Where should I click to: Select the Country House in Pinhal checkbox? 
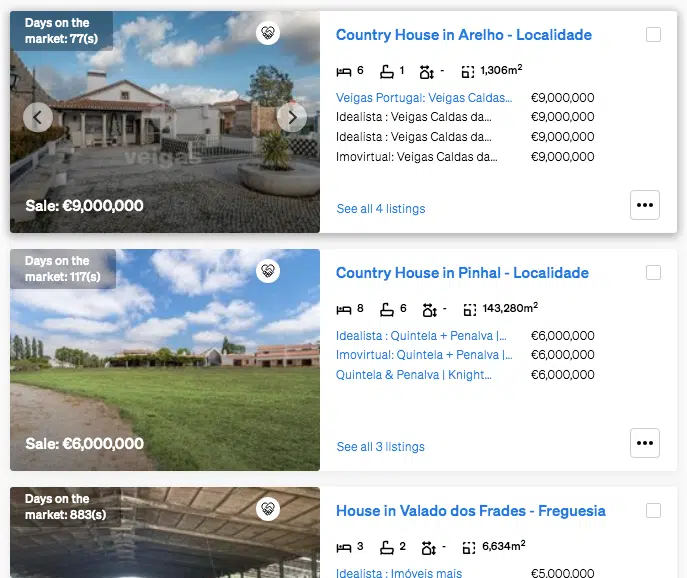point(653,273)
